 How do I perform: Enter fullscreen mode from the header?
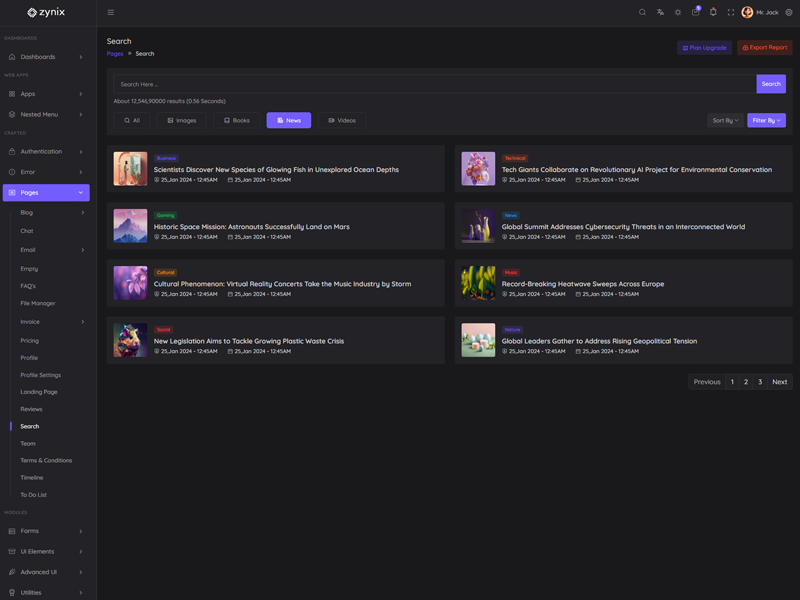(x=730, y=13)
